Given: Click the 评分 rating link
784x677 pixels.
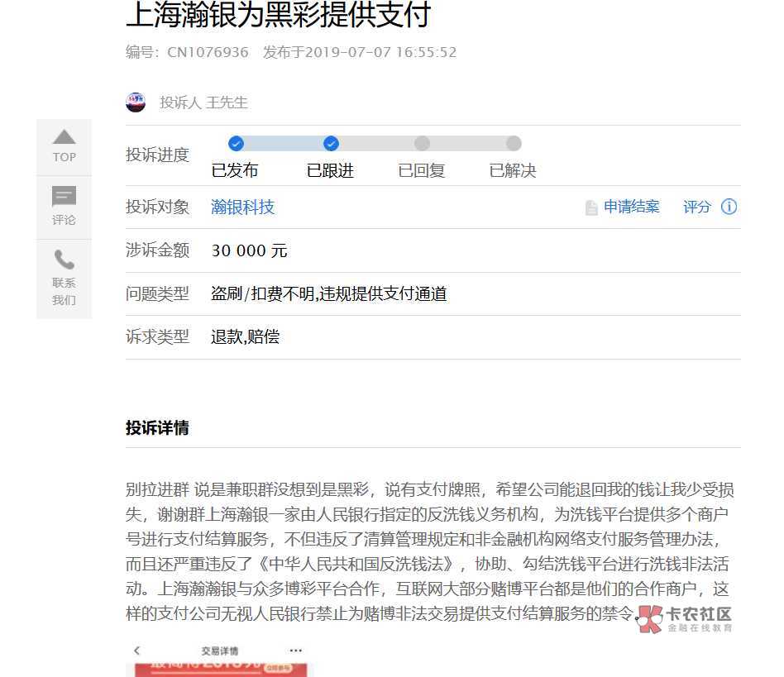Looking at the screenshot, I should point(696,207).
